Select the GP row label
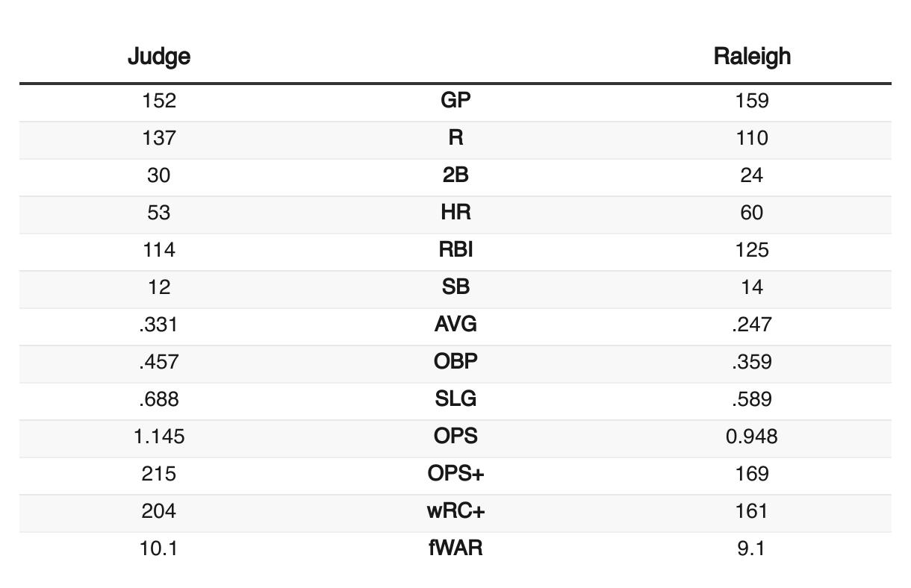The image size is (911, 588). [x=455, y=101]
